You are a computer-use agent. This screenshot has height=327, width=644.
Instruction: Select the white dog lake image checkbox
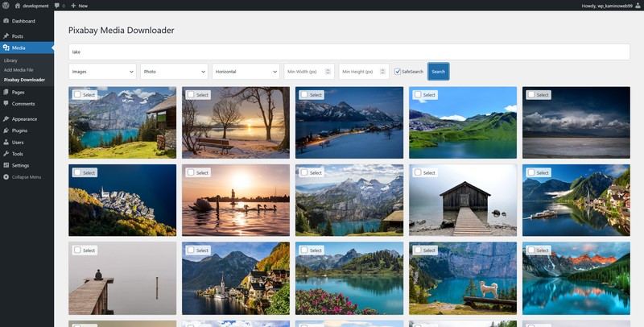click(418, 250)
